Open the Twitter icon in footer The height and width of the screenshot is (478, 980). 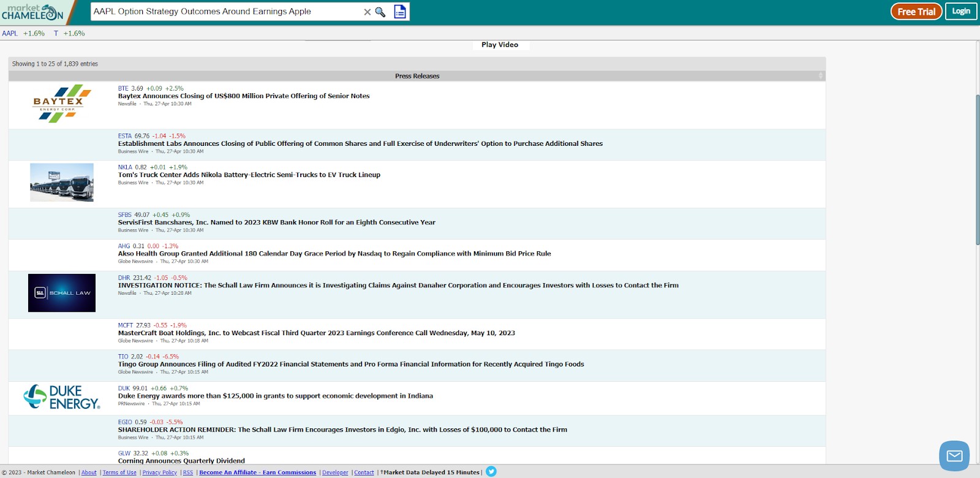491,471
